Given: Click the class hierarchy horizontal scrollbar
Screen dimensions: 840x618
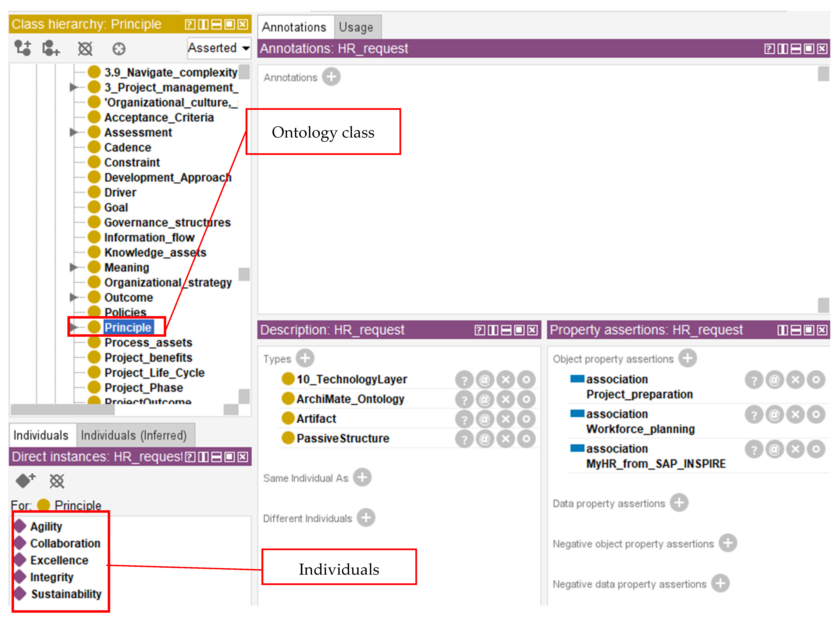Looking at the screenshot, I should pos(62,410).
